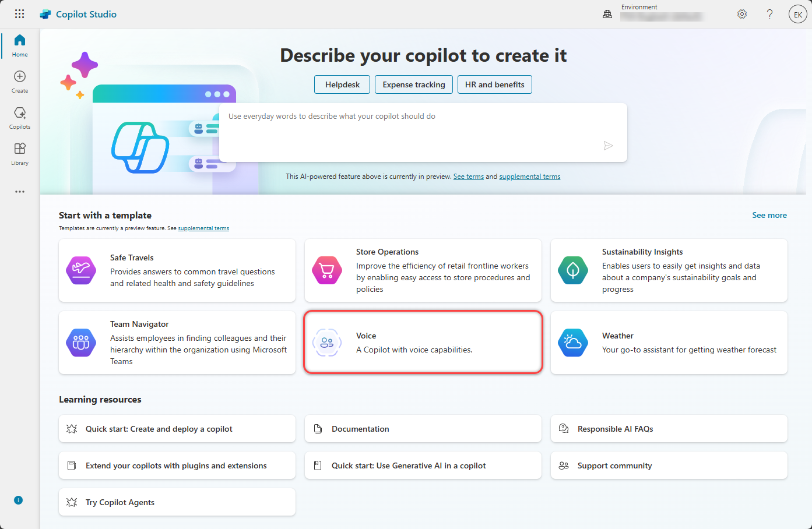Open Quick start: Use Generative AI in a copilot
Screen dimensions: 812x529
pos(423,465)
